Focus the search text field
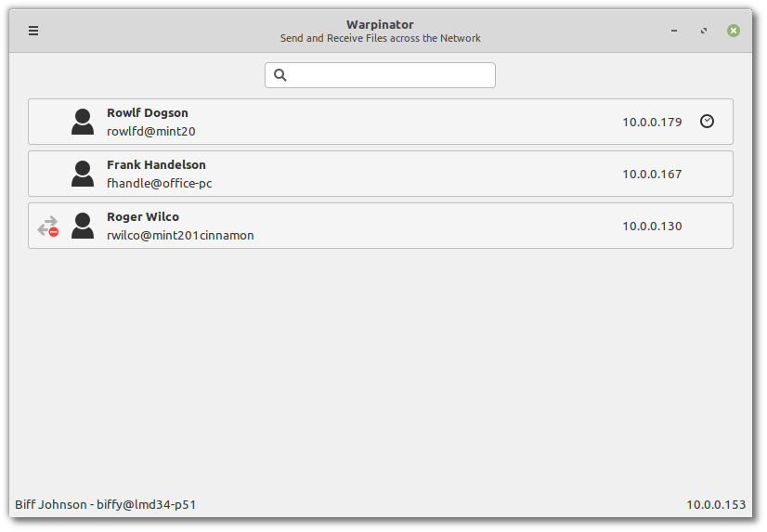Image resolution: width=767 pixels, height=532 pixels. (x=390, y=75)
